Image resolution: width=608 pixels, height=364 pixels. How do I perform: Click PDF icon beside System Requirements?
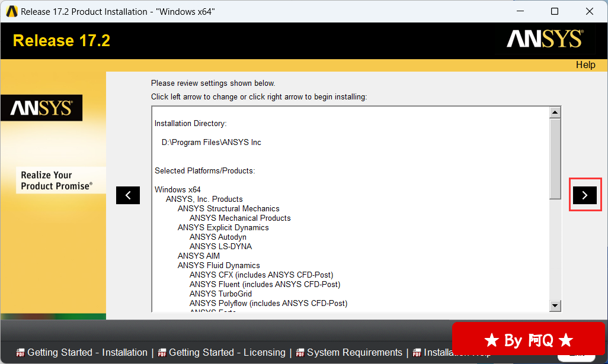300,353
